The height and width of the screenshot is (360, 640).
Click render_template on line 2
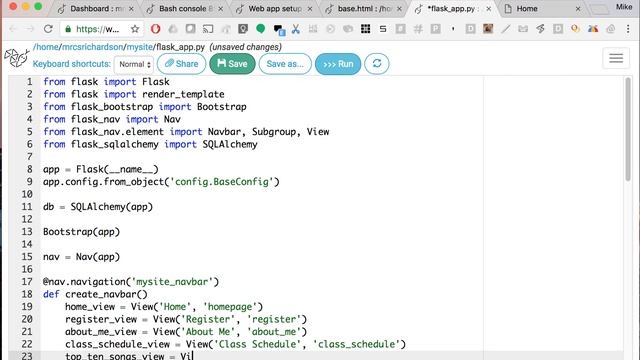(x=183, y=94)
